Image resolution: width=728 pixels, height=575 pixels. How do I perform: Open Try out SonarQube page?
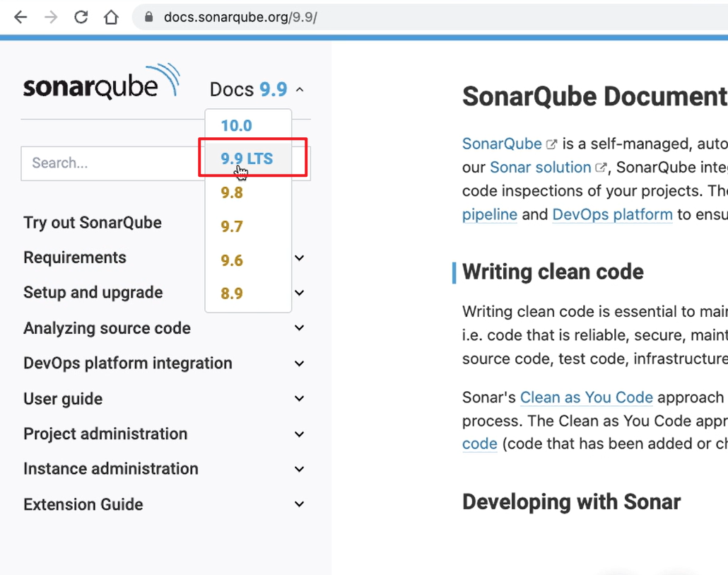(93, 223)
